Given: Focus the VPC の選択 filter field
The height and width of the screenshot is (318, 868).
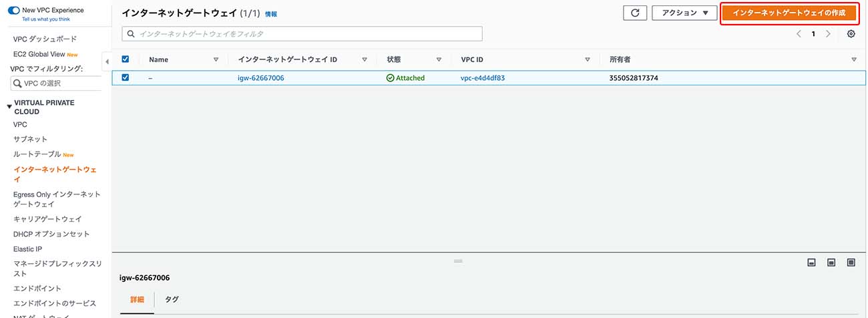Looking at the screenshot, I should pyautogui.click(x=56, y=83).
